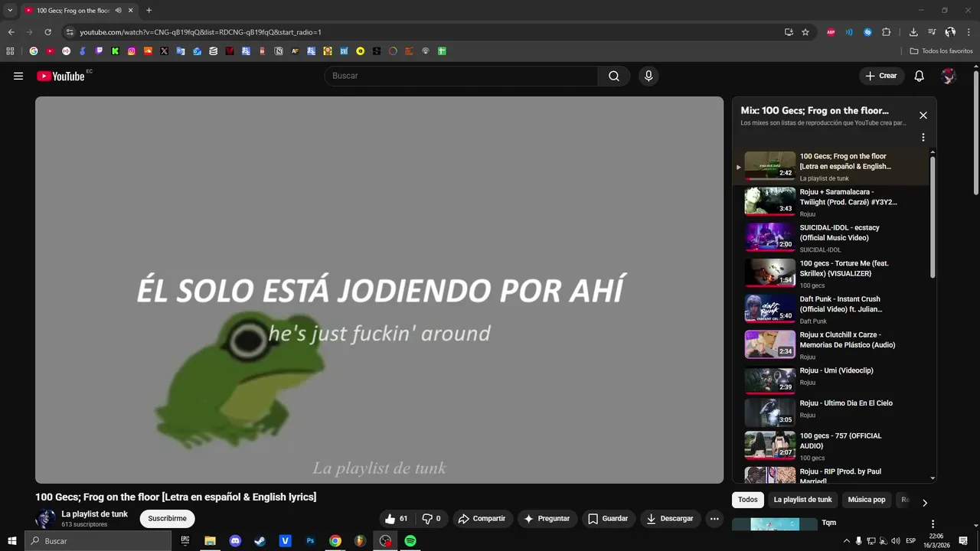Open the SoundCloud bookmark
The height and width of the screenshot is (551, 980).
[148, 51]
